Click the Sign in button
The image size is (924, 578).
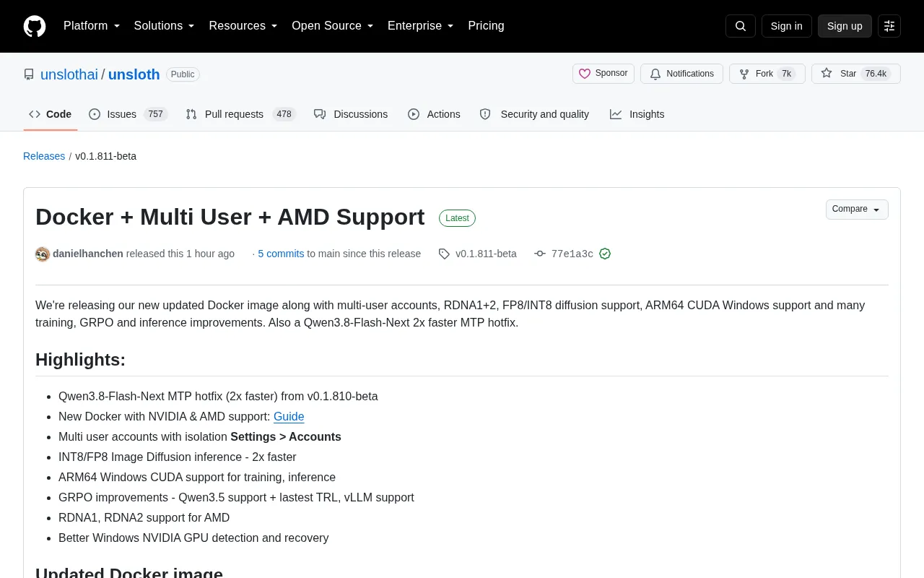point(786,26)
